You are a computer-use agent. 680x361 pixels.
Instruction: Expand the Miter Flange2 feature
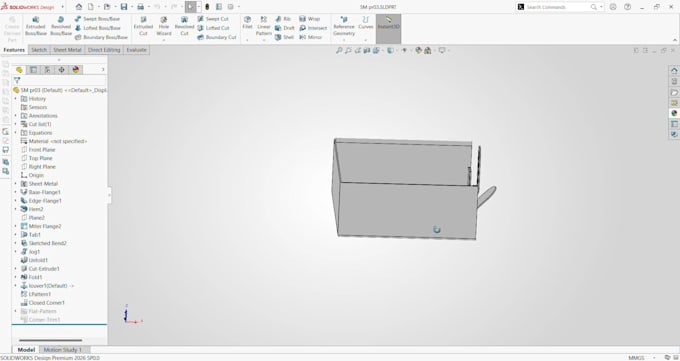[16, 226]
